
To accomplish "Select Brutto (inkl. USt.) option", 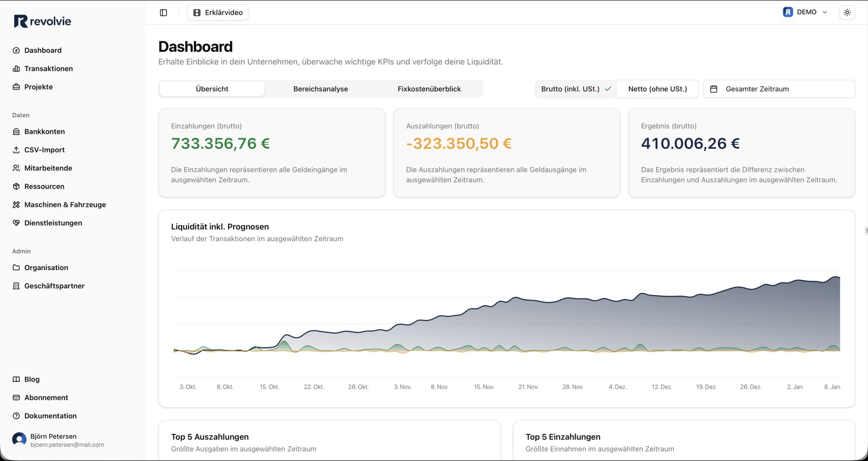I will (576, 89).
